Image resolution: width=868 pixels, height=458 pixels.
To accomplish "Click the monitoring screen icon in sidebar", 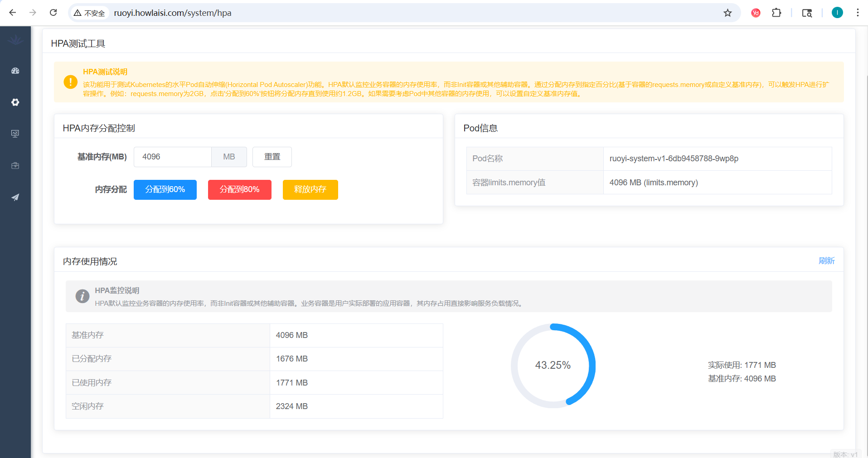I will pyautogui.click(x=15, y=134).
